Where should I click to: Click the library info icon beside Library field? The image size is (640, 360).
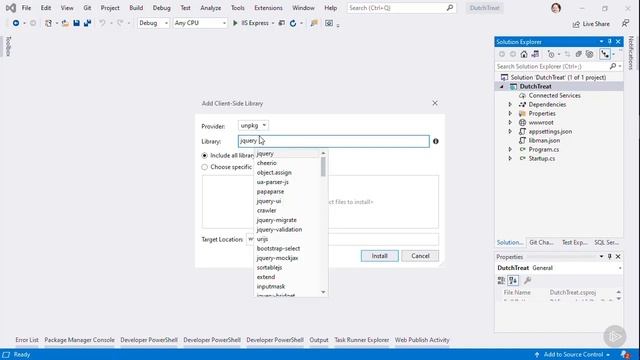tap(436, 141)
